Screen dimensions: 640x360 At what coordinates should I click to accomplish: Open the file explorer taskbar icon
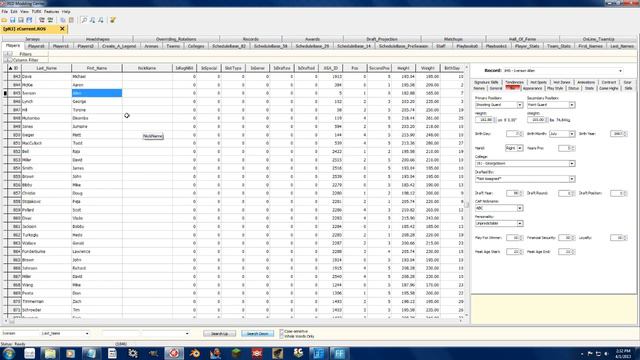point(50,353)
